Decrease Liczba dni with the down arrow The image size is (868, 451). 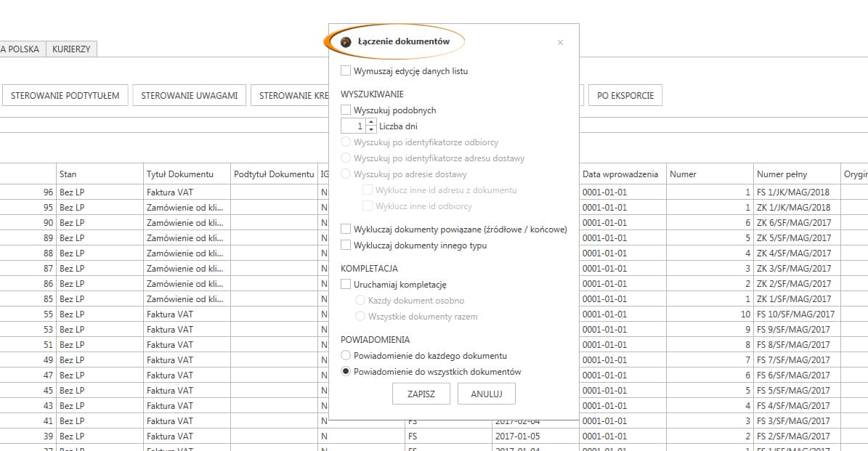(371, 129)
